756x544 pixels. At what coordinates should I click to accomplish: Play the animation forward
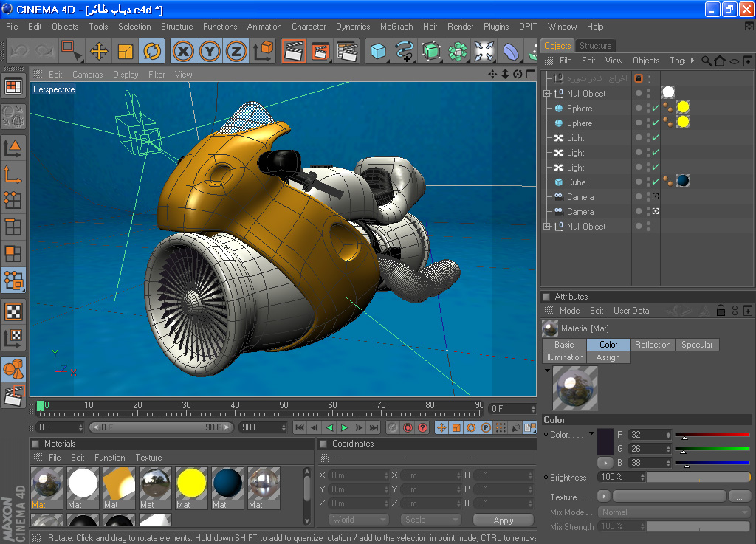pos(344,427)
